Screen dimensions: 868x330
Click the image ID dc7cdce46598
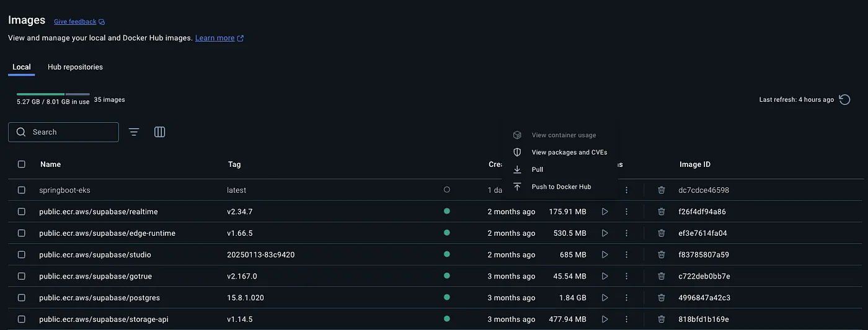pos(704,190)
